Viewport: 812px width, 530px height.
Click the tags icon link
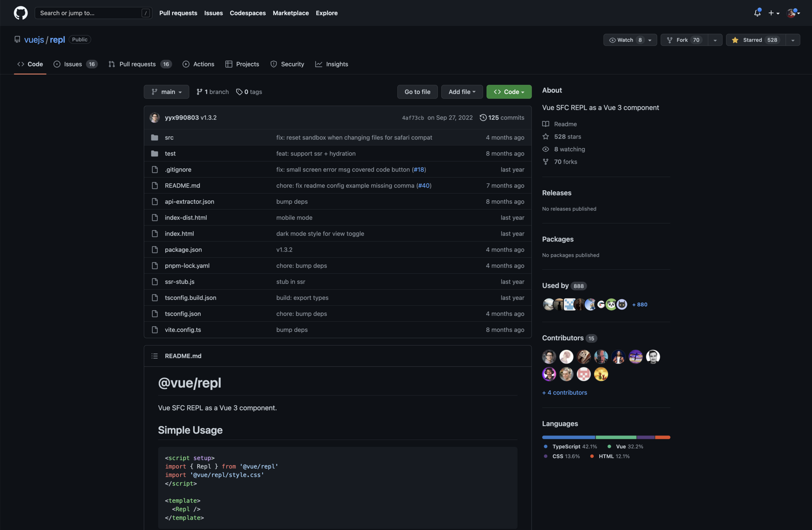[239, 92]
